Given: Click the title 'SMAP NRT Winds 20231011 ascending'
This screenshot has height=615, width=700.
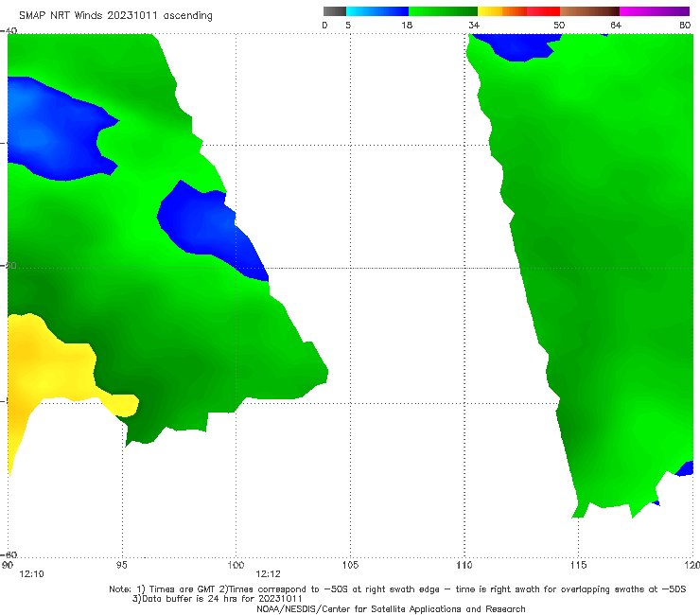Looking at the screenshot, I should pos(115,16).
